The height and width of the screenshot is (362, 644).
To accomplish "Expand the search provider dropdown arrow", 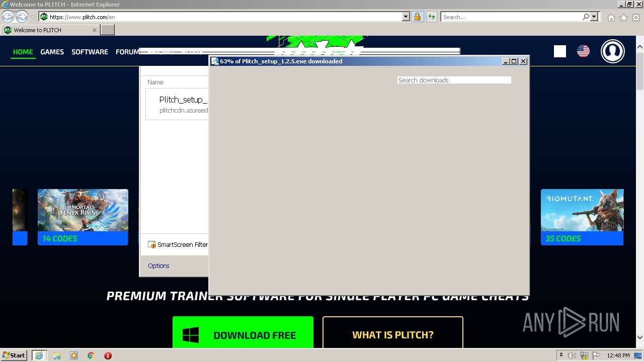I will [x=594, y=17].
